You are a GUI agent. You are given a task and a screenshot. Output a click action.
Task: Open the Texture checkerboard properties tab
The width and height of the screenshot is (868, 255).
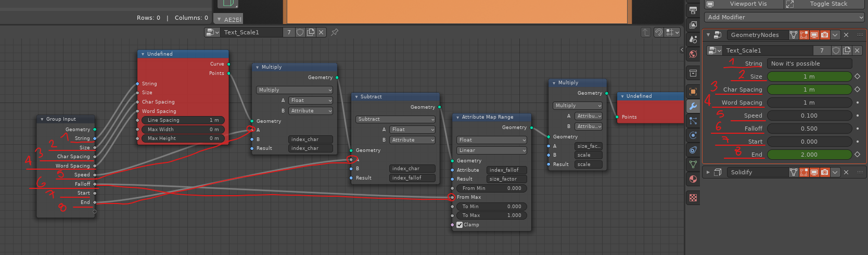[693, 198]
